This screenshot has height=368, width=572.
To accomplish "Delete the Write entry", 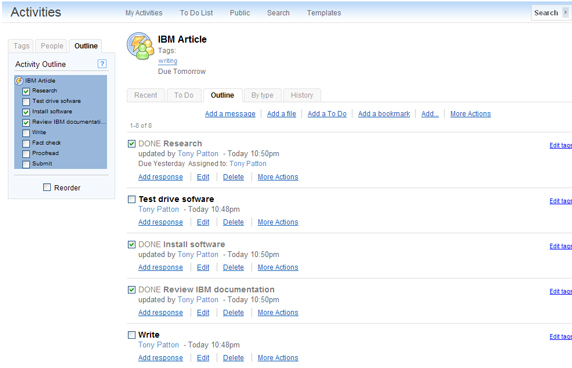I will (x=233, y=358).
